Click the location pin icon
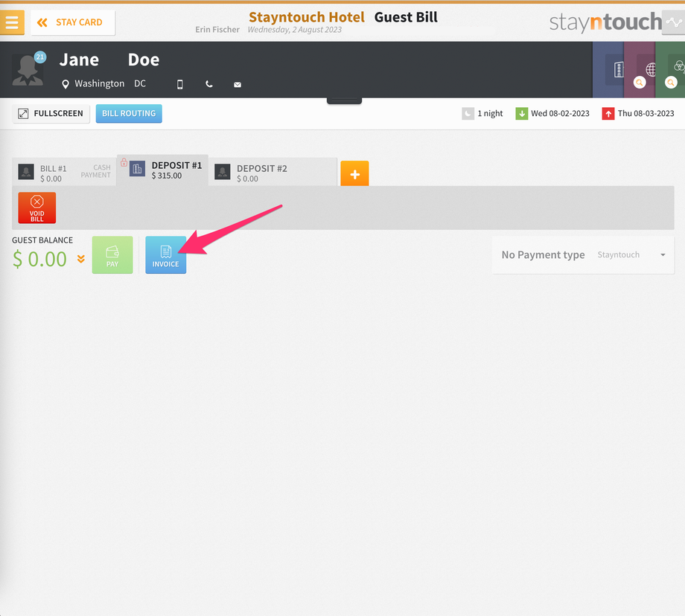685x616 pixels. 65,84
